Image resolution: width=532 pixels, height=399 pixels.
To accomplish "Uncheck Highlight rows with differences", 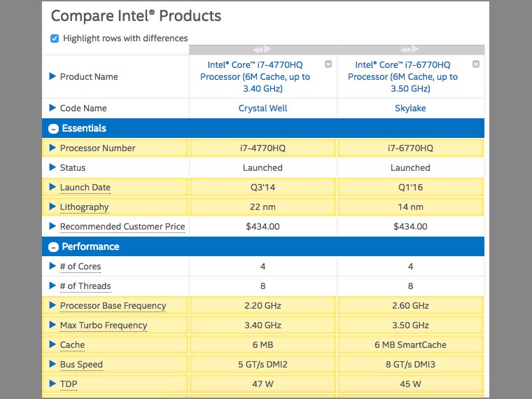I will pyautogui.click(x=55, y=38).
